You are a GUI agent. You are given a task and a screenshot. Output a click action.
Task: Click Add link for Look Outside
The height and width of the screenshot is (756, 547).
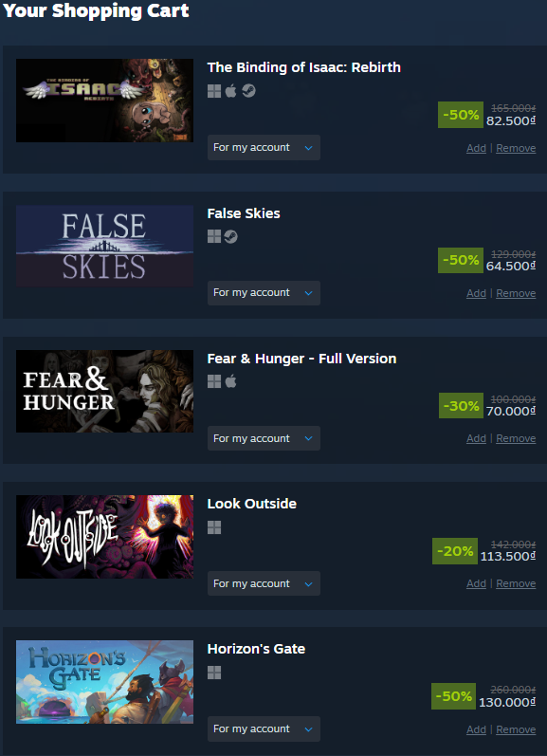tap(476, 583)
